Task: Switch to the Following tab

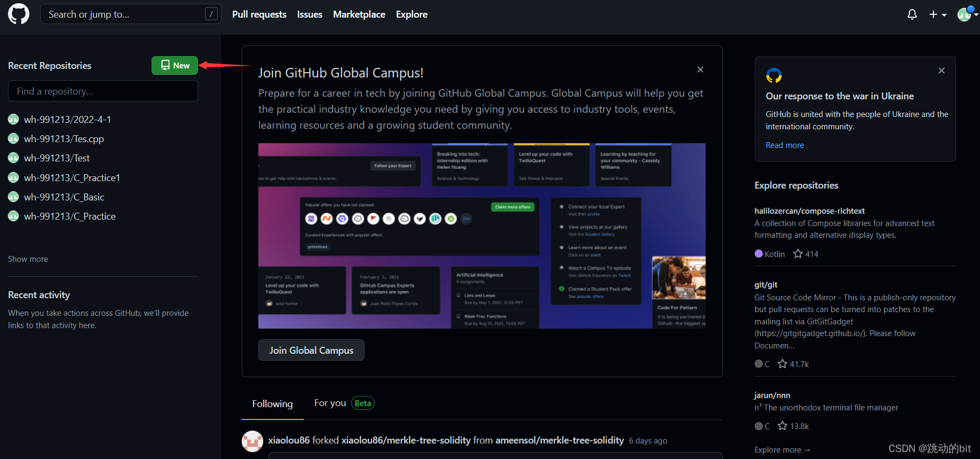Action: coord(273,404)
